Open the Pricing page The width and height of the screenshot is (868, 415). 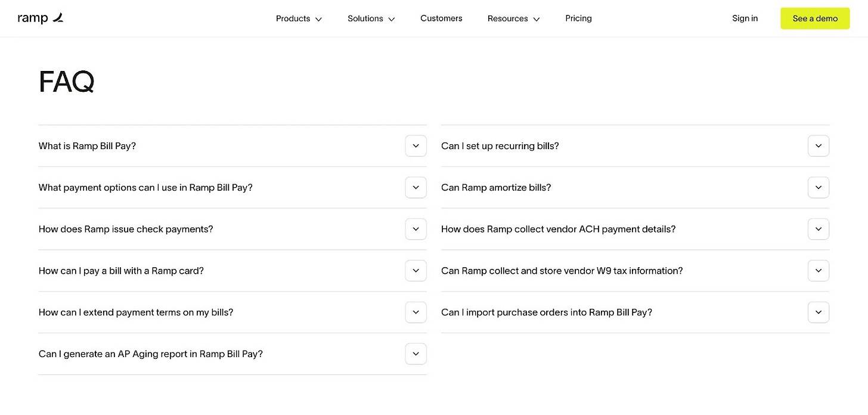point(578,18)
